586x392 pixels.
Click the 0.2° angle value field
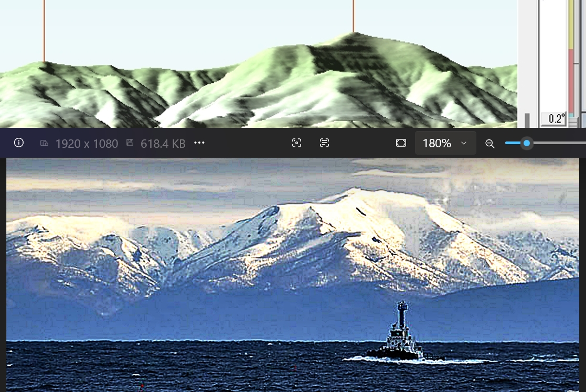click(x=554, y=119)
